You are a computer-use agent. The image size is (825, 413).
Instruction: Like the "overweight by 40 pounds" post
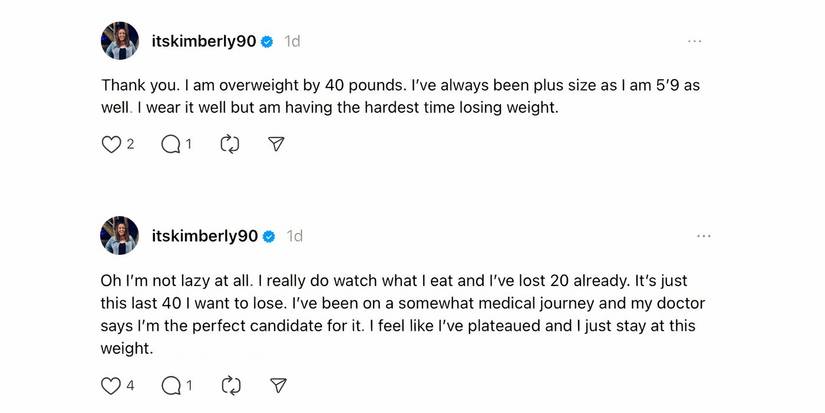coord(111,145)
